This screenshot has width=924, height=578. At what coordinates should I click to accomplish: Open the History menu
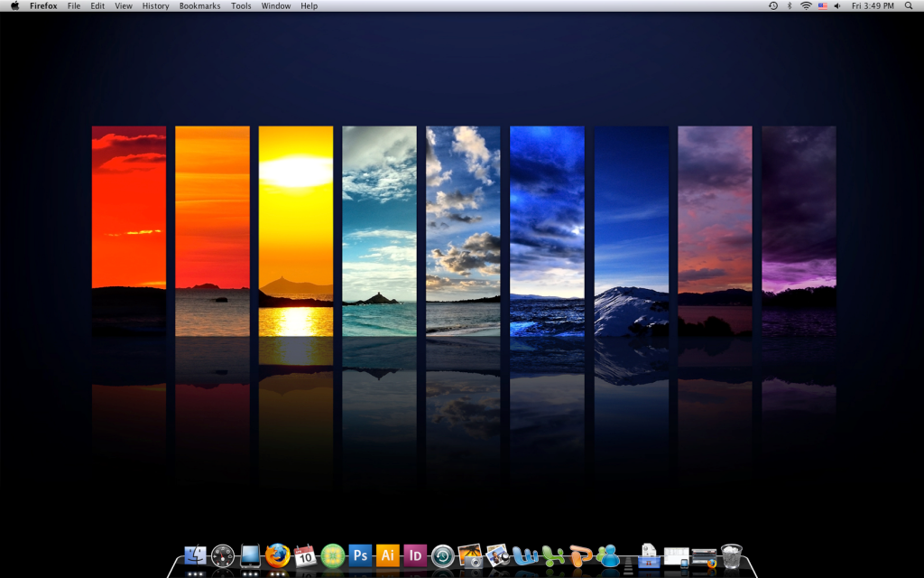click(x=155, y=6)
